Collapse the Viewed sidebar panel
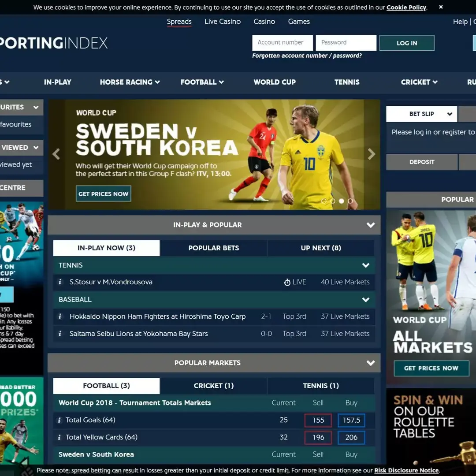This screenshot has width=476, height=476. [x=36, y=148]
